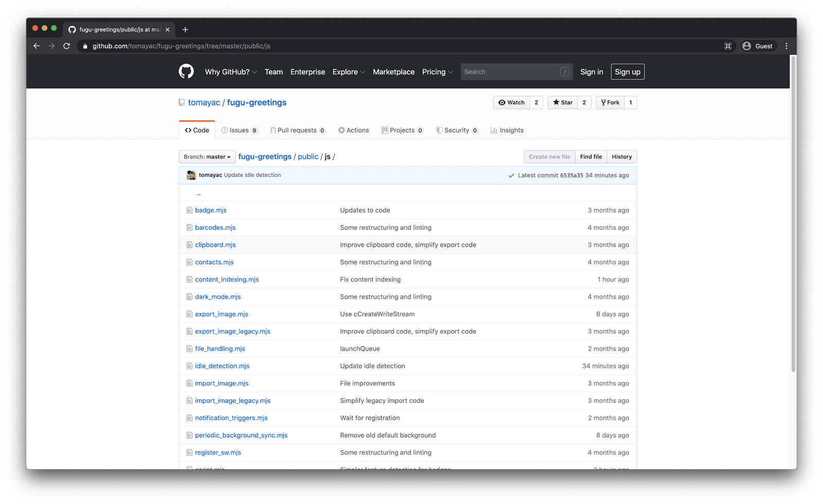Image resolution: width=823 pixels, height=504 pixels.
Task: Open the Branch: master dropdown
Action: (207, 156)
